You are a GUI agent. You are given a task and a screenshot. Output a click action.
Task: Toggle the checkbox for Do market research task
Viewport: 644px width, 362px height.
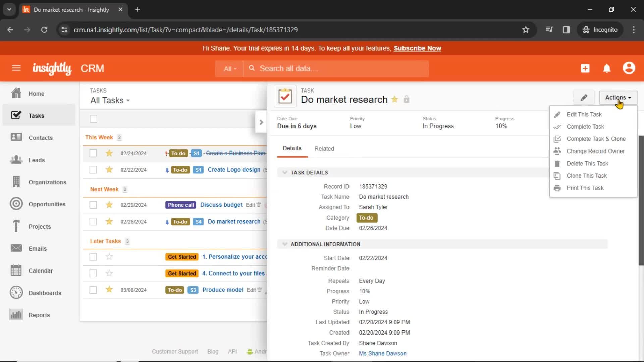click(x=93, y=221)
